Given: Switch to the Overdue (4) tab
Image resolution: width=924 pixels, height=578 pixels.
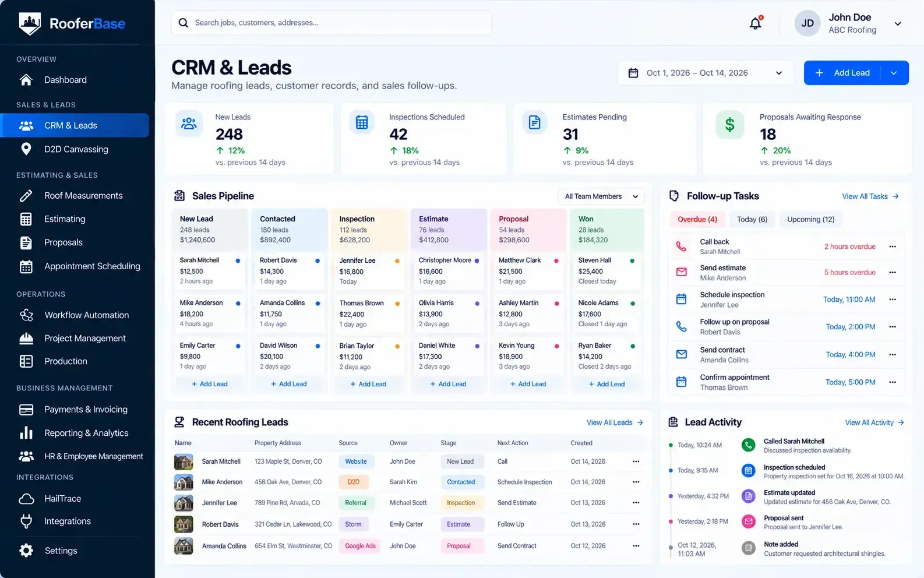Looking at the screenshot, I should click(697, 220).
